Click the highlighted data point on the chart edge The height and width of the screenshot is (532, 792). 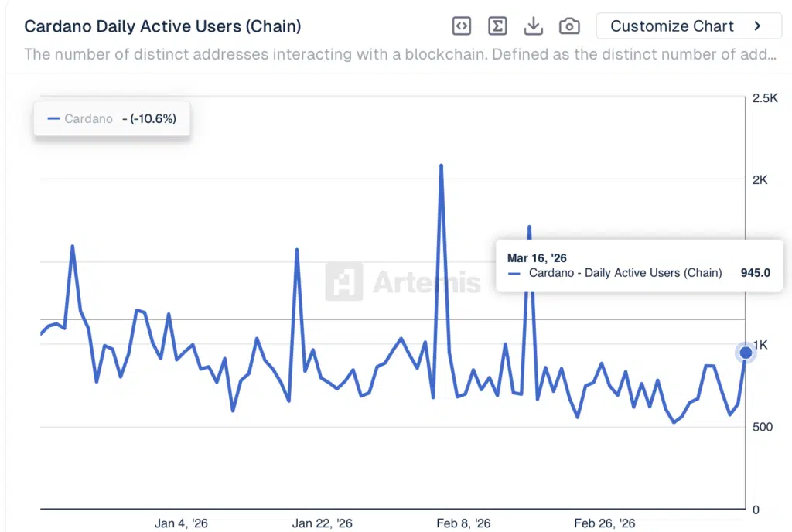[745, 352]
